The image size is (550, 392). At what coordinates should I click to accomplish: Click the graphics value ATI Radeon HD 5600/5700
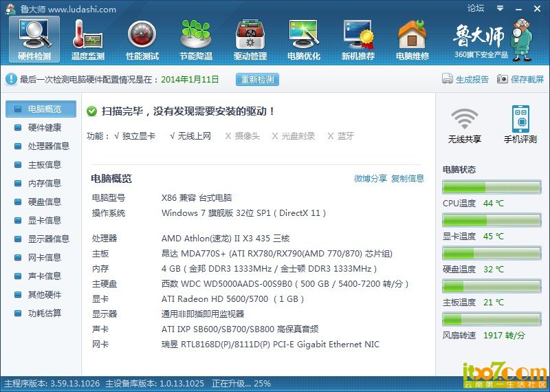[x=232, y=299]
